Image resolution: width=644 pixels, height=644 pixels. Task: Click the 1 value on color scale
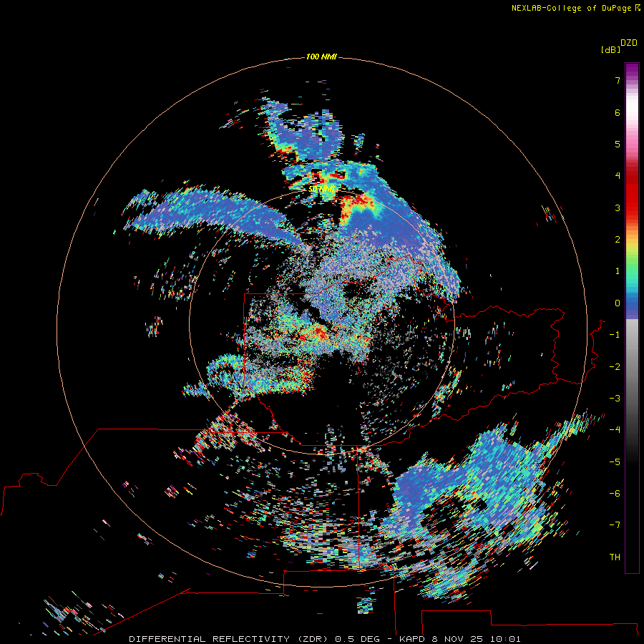(x=618, y=271)
